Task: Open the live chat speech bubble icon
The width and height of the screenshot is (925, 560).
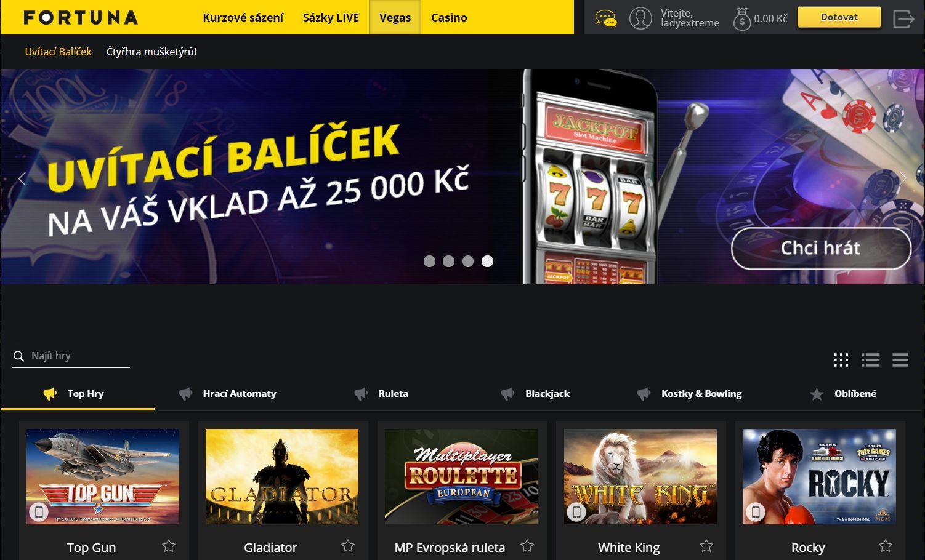Action: 606,18
